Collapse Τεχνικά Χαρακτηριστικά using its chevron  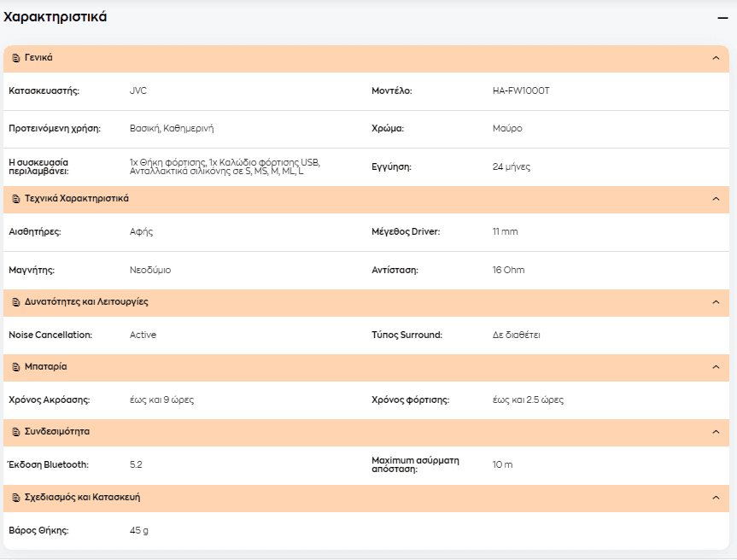click(x=716, y=199)
